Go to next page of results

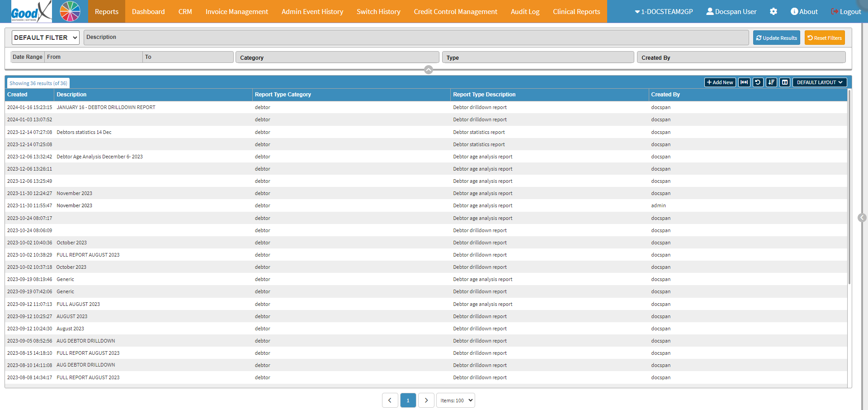pos(426,400)
